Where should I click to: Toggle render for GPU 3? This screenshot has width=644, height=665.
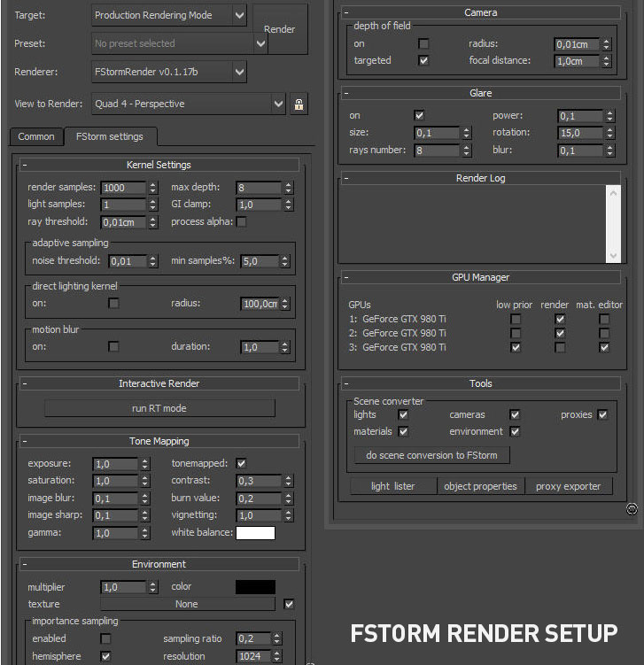coord(560,348)
